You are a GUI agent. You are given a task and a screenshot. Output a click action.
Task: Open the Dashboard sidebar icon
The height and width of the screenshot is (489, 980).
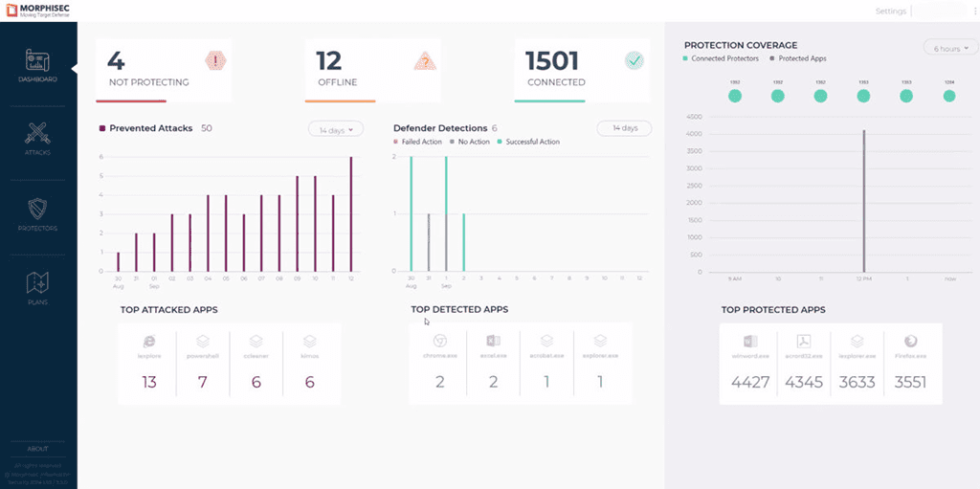37,60
